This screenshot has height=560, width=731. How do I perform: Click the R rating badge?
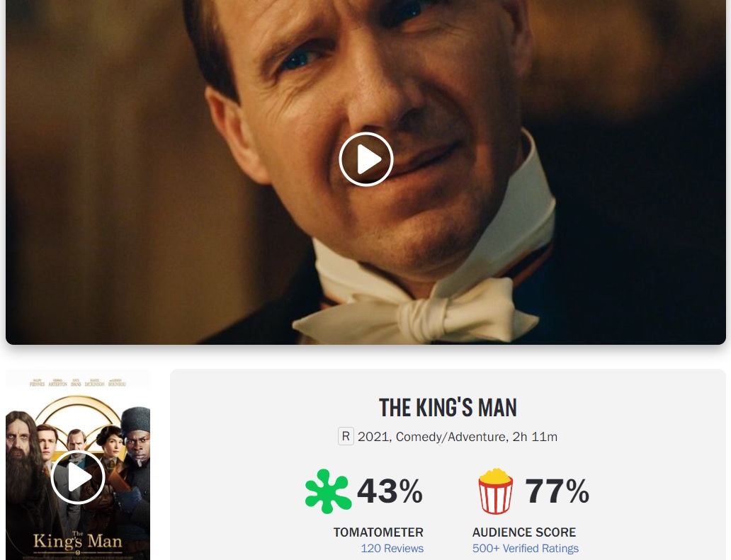(x=346, y=437)
